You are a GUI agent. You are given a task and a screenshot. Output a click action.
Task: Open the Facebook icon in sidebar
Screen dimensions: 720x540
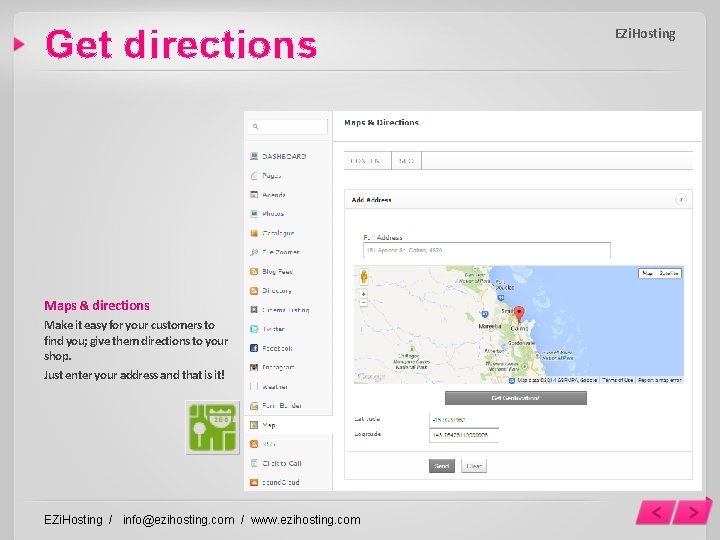tap(254, 348)
